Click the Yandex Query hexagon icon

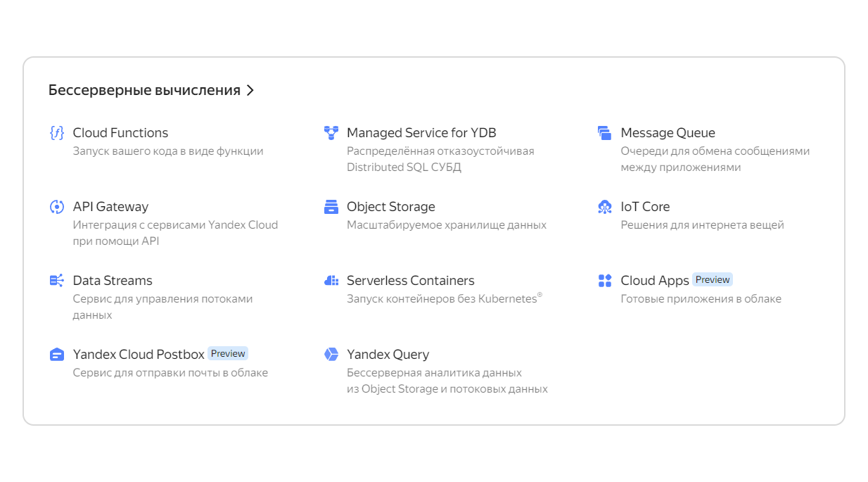[331, 355]
